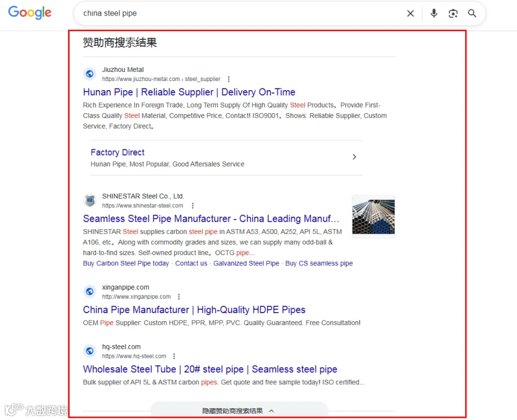Click the SHINESTAR Steel favicon
Viewport: 517px width, 420px height.
(x=90, y=201)
